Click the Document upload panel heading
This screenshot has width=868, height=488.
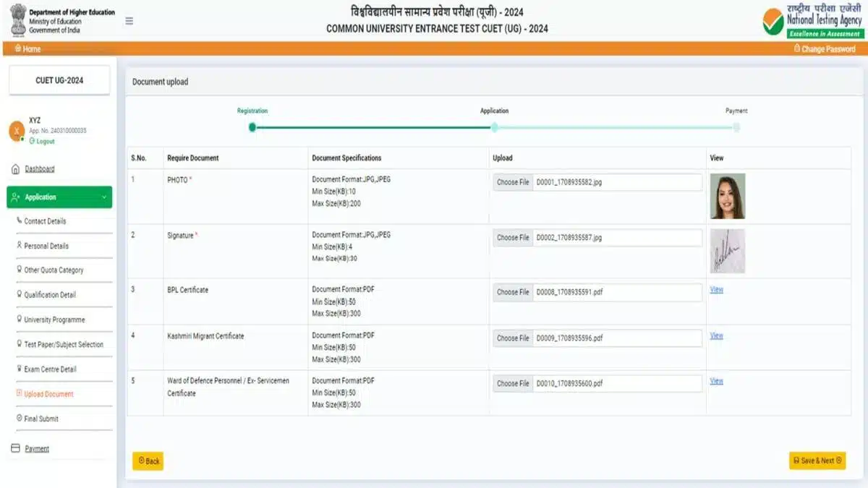(x=160, y=82)
